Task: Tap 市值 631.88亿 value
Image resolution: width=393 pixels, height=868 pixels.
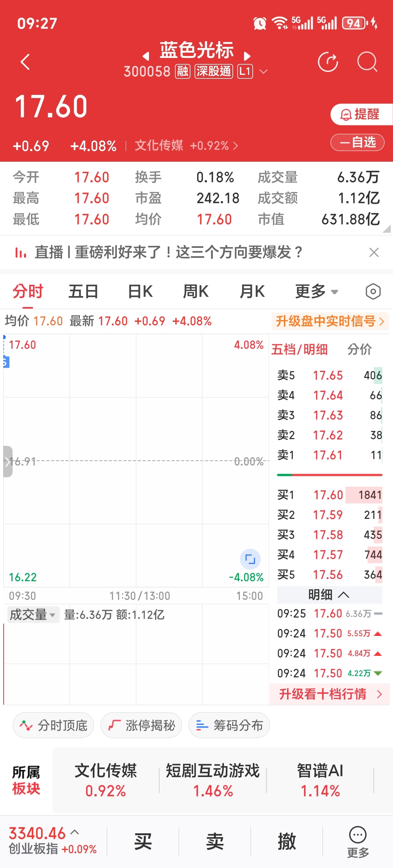Action: [x=351, y=219]
